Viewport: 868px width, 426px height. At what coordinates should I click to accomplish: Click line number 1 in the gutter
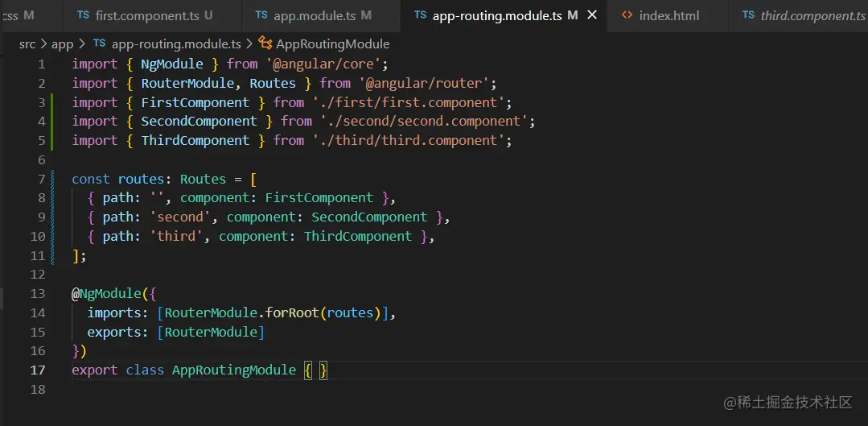42,64
